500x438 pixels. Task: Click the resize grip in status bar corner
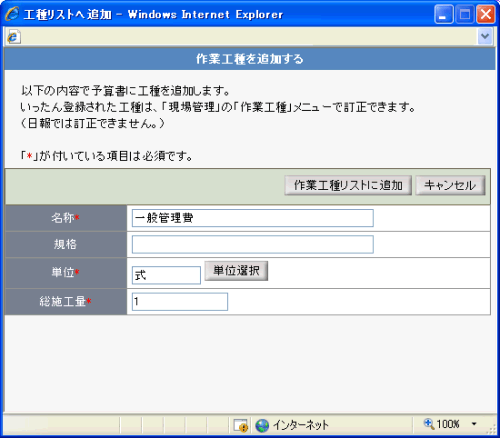tap(492, 429)
